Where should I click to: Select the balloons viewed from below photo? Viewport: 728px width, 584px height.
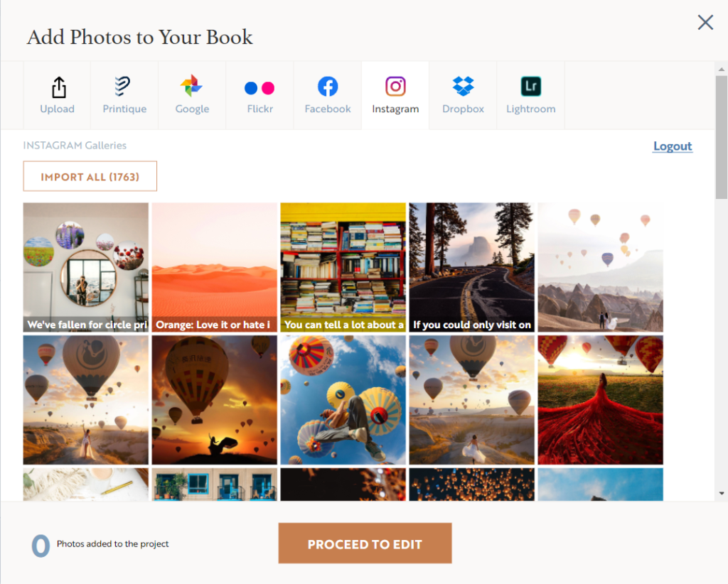point(343,400)
